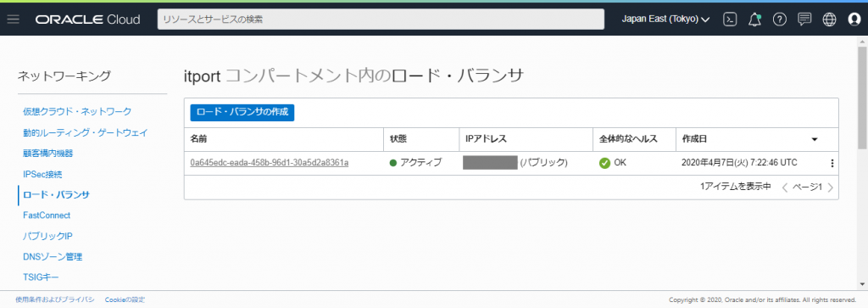Click the page vertical scrollbar

(862, 160)
